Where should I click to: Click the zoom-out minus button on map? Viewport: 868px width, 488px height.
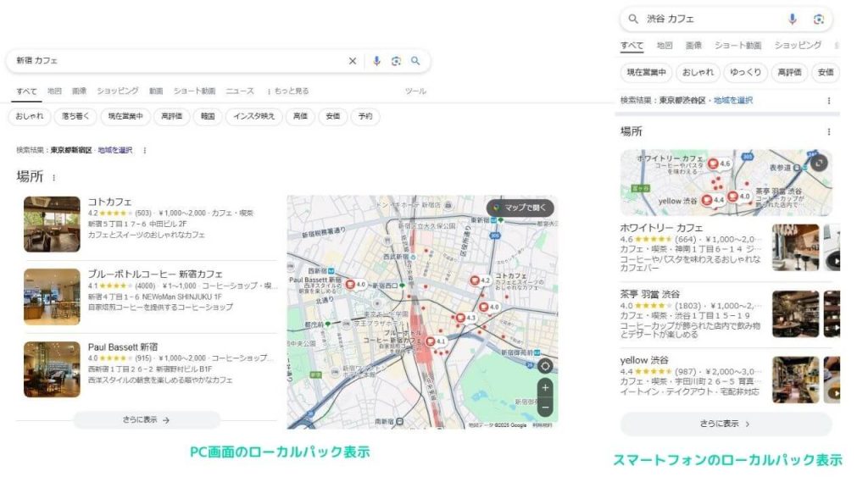(545, 408)
